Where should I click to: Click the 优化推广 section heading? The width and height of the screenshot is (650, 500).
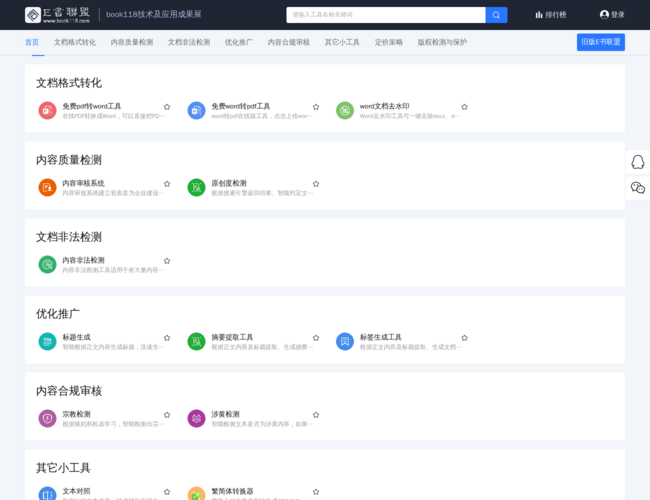pos(58,314)
